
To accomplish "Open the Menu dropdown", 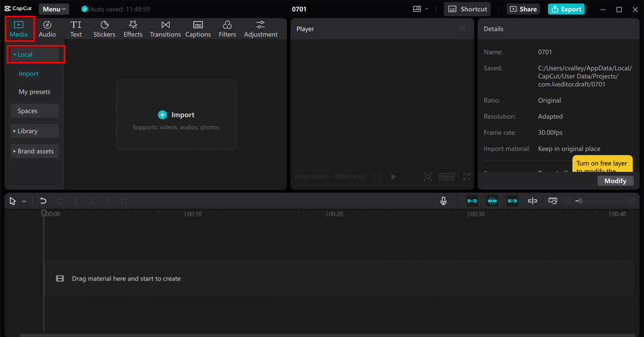I will 54,9.
